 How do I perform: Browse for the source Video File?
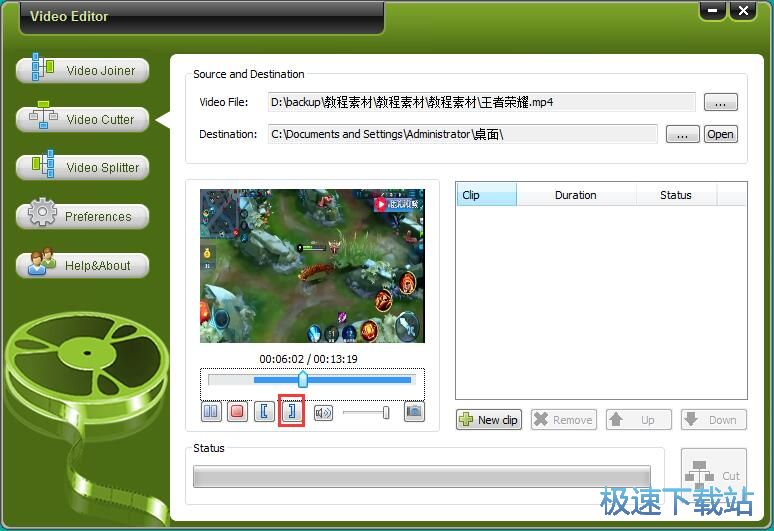pos(721,102)
